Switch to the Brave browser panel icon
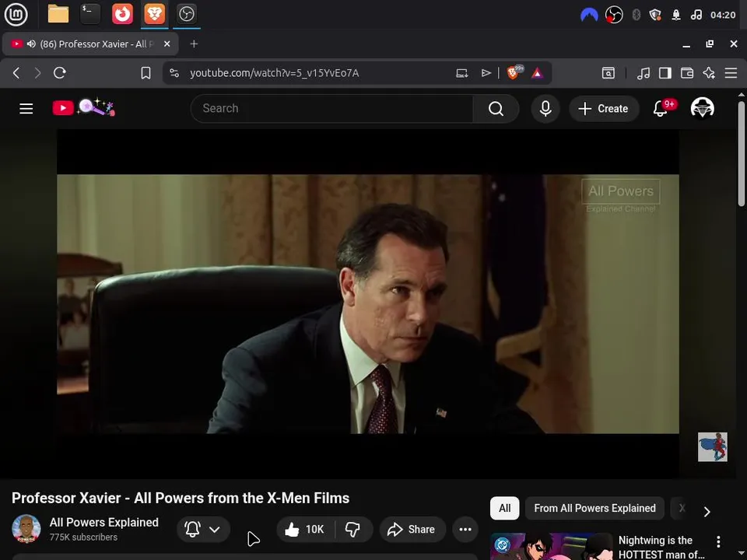747x560 pixels. [x=154, y=14]
